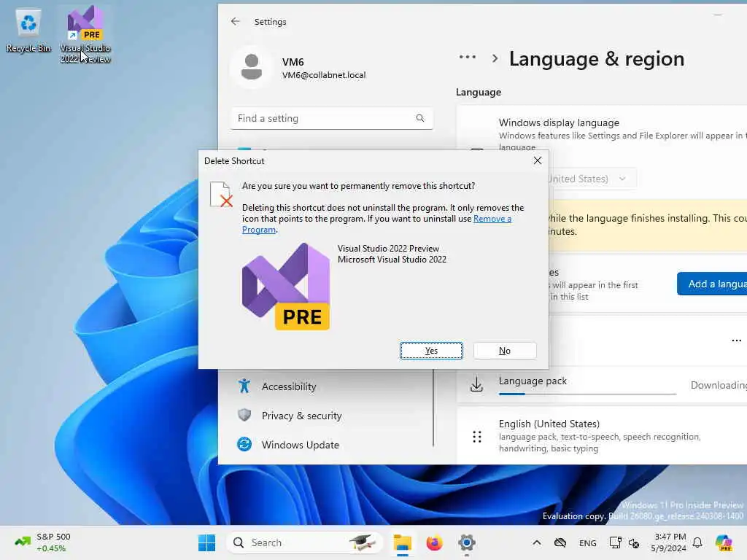Click the breadcrumb chevron before Language & region
The width and height of the screenshot is (747, 560).
click(495, 58)
